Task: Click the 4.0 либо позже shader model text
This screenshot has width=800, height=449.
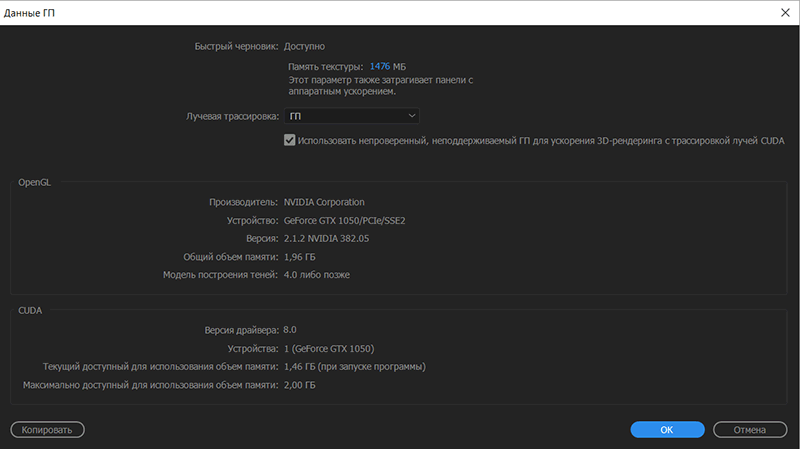Action: (x=317, y=275)
